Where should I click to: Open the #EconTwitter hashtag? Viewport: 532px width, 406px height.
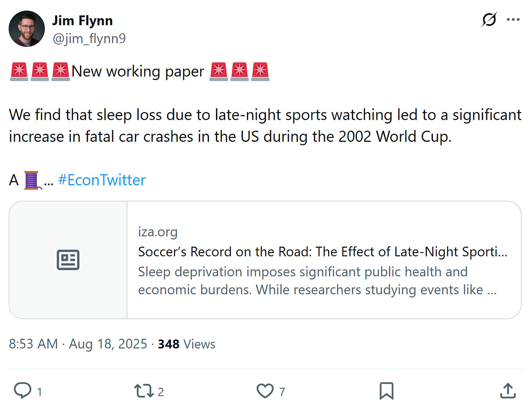[x=102, y=180]
